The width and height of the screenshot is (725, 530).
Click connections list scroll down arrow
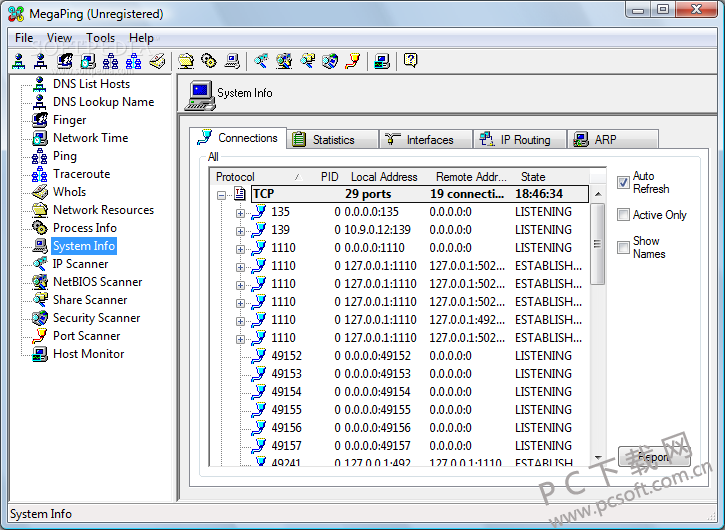[x=598, y=457]
